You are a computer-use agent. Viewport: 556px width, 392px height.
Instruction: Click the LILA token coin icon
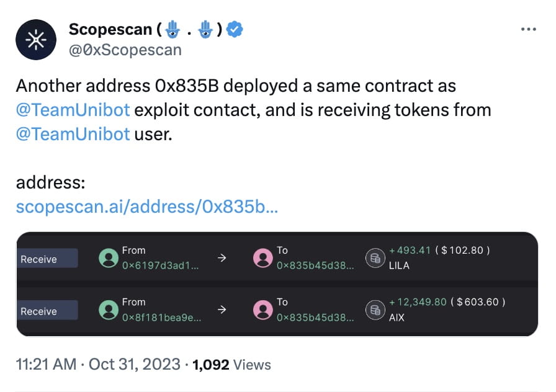[375, 257]
